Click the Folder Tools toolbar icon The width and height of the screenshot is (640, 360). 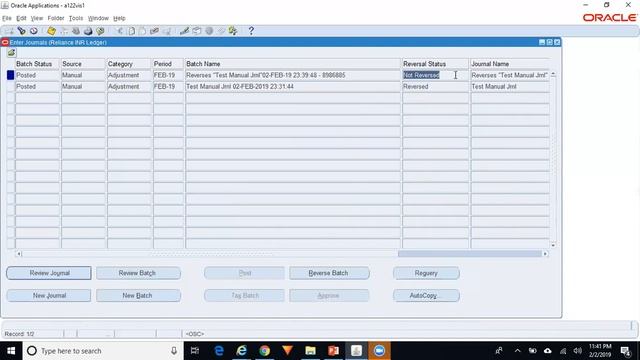233,31
